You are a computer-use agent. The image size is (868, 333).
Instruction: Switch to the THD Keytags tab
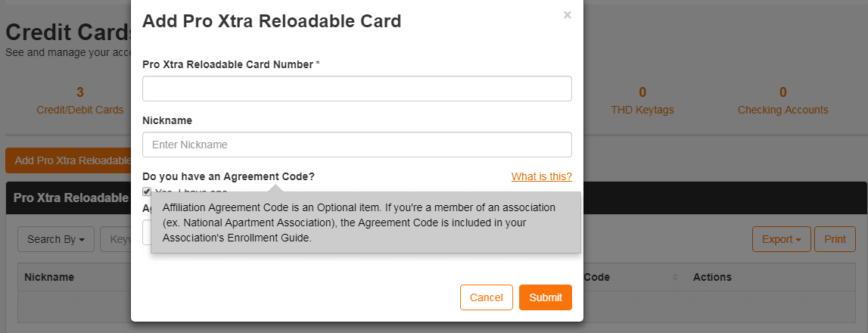click(x=642, y=101)
